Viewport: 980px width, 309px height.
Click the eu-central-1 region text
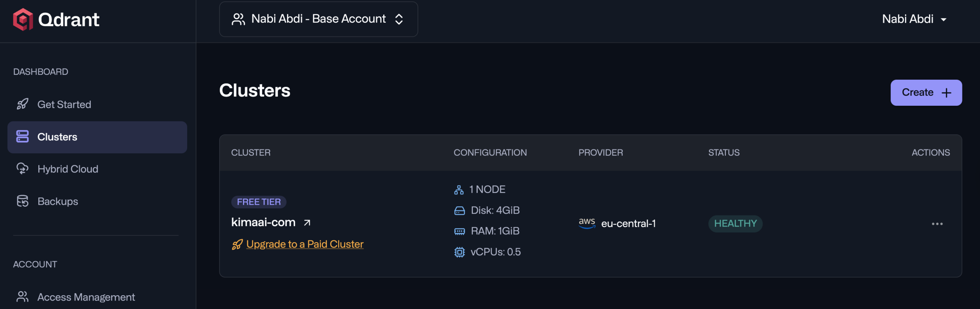pos(629,224)
